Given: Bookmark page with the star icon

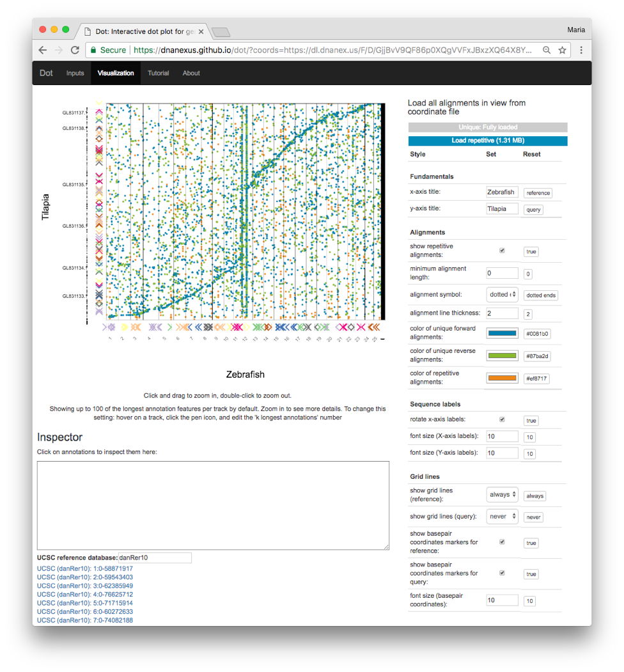Looking at the screenshot, I should pyautogui.click(x=562, y=50).
